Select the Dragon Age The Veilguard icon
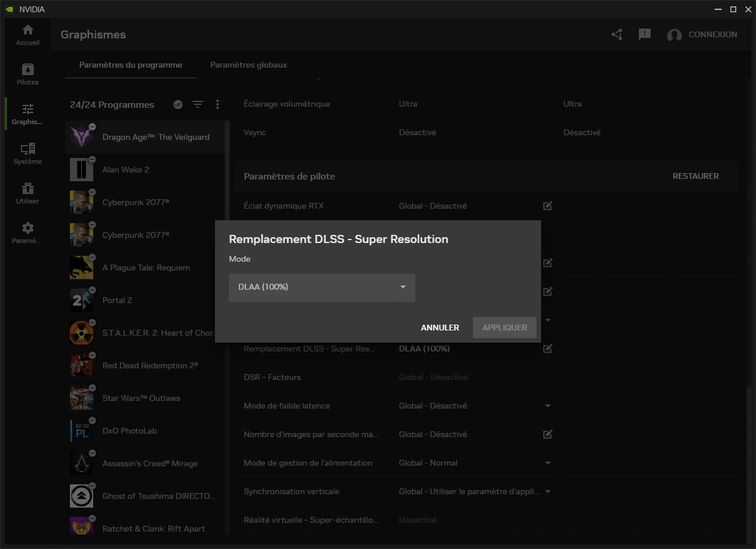The width and height of the screenshot is (756, 549). pos(82,137)
